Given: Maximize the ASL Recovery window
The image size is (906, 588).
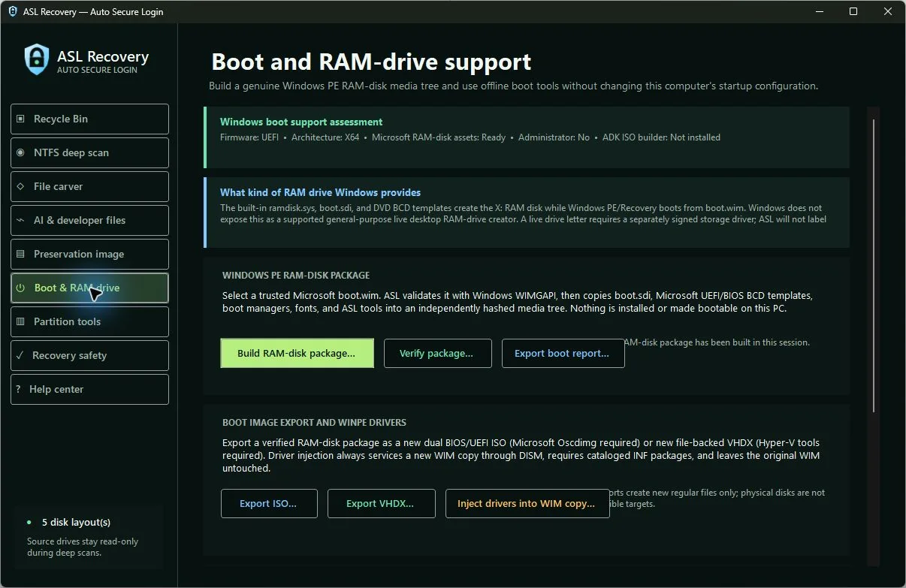Looking at the screenshot, I should (853, 11).
